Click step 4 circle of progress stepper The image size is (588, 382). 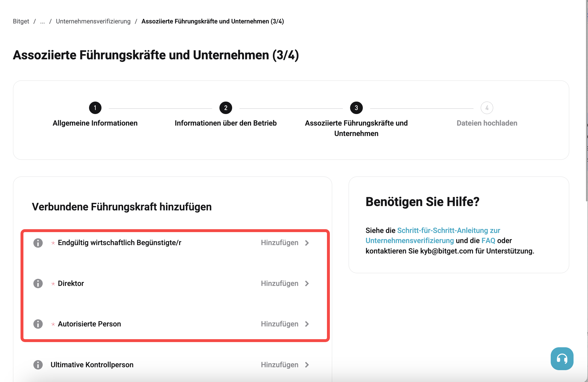click(487, 108)
